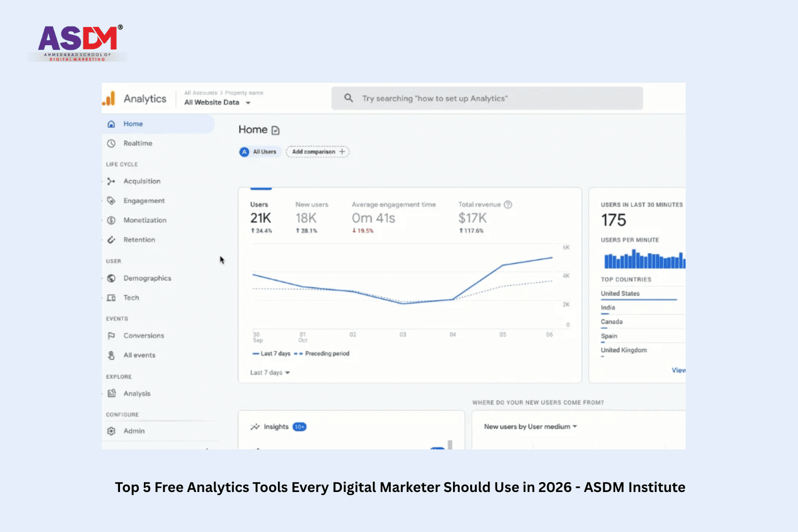This screenshot has width=798, height=532.
Task: Open Home in the sidebar
Action: click(158, 124)
